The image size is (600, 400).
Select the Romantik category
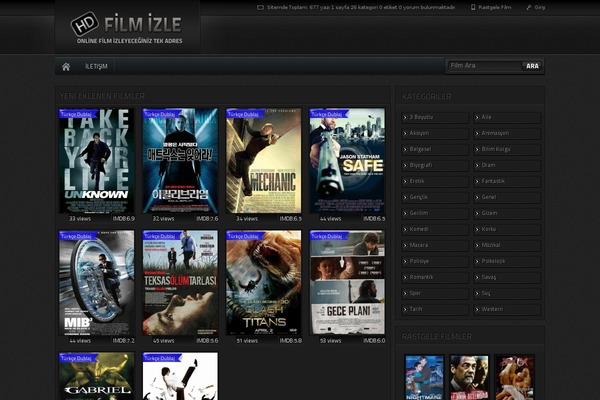click(435, 277)
